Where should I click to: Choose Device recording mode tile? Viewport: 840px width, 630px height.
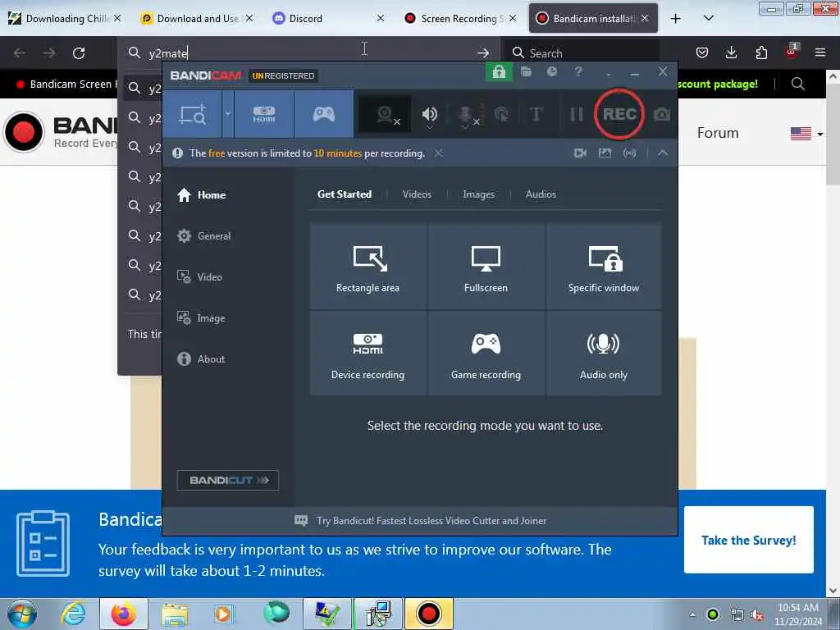coord(368,354)
